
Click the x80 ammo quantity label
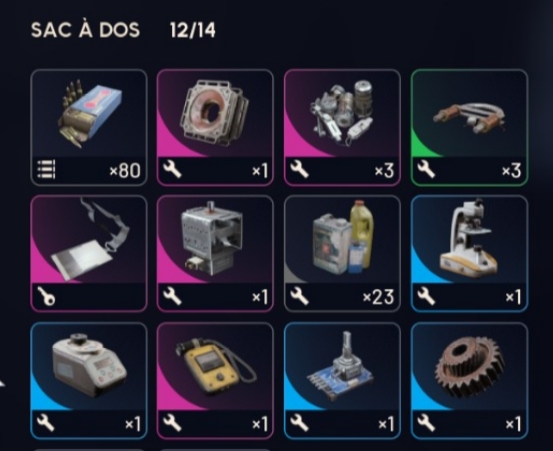[125, 171]
